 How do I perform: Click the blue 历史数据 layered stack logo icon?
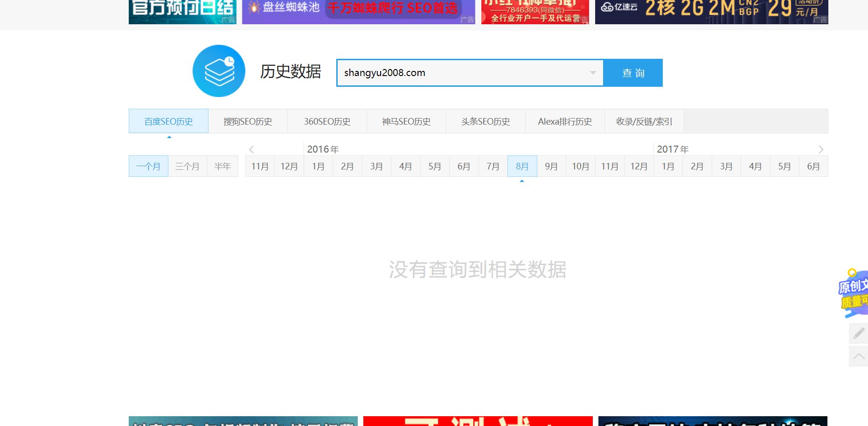point(219,71)
